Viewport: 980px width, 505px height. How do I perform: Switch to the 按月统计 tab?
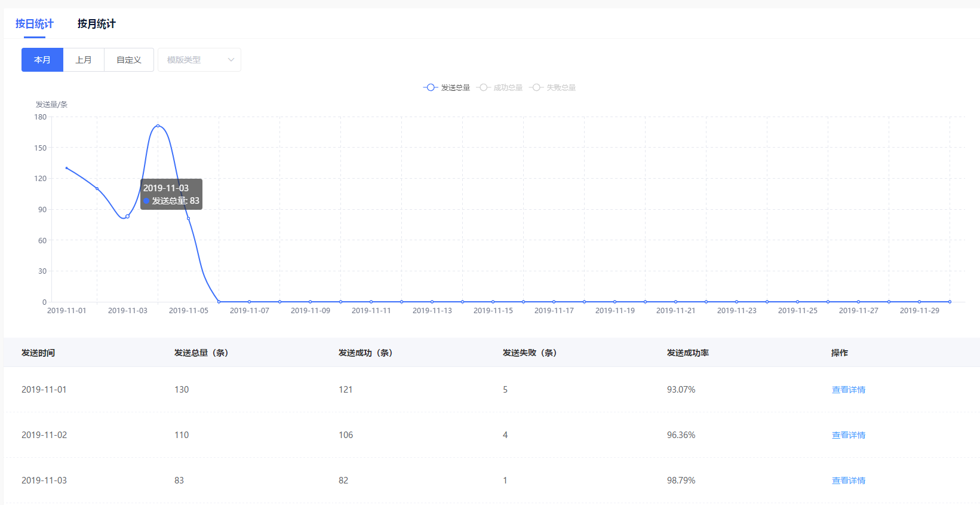coord(96,24)
